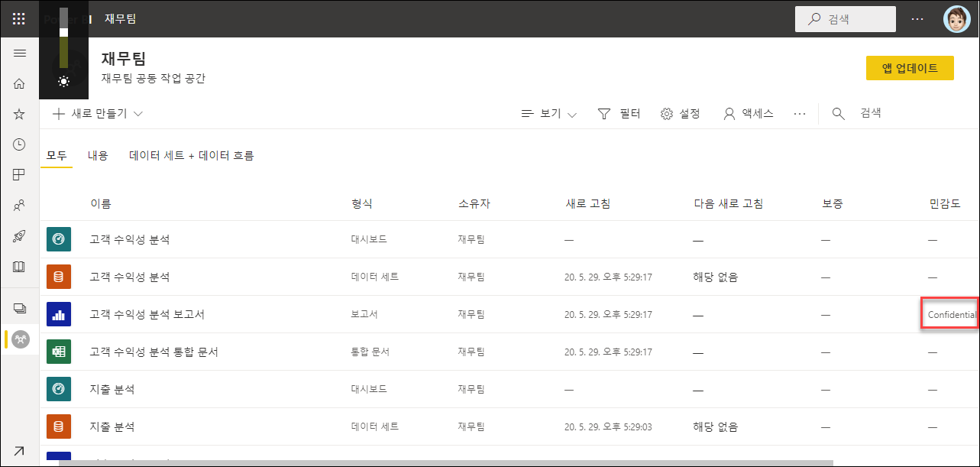
Task: Open 고객 수익성 분석 dashboard link
Action: pos(130,239)
